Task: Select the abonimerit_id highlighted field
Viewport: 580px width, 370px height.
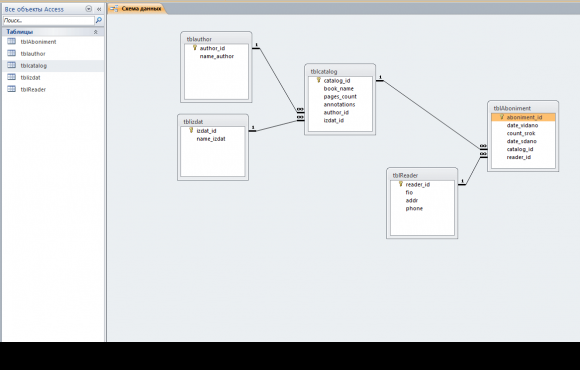Action: pyautogui.click(x=523, y=117)
